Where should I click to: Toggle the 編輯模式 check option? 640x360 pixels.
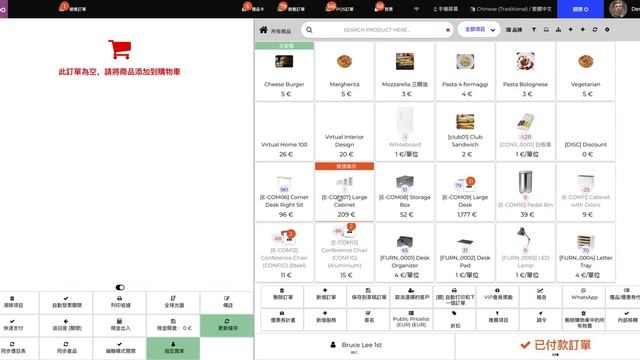click(120, 348)
